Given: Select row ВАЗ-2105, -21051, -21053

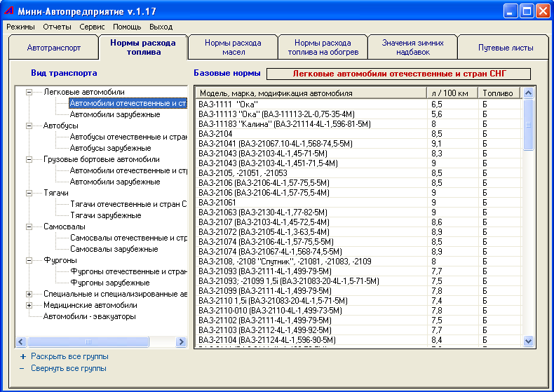Looking at the screenshot, I should pyautogui.click(x=358, y=173).
